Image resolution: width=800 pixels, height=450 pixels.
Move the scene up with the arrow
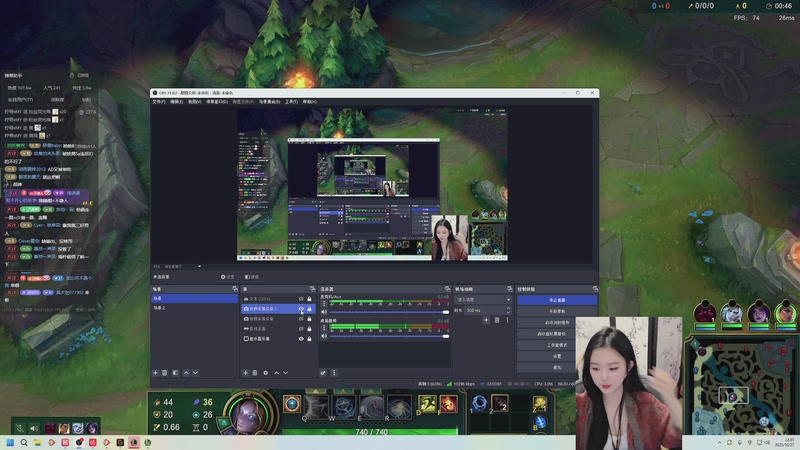186,373
